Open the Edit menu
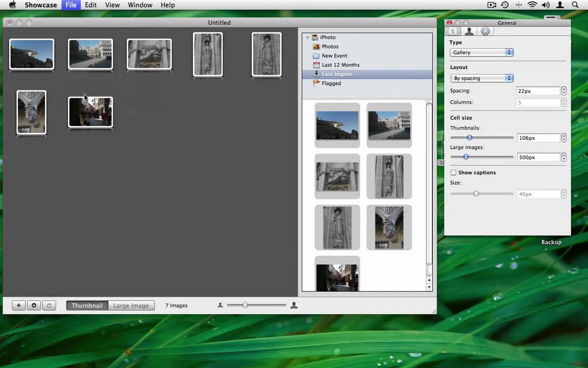The height and width of the screenshot is (368, 588). coord(91,5)
